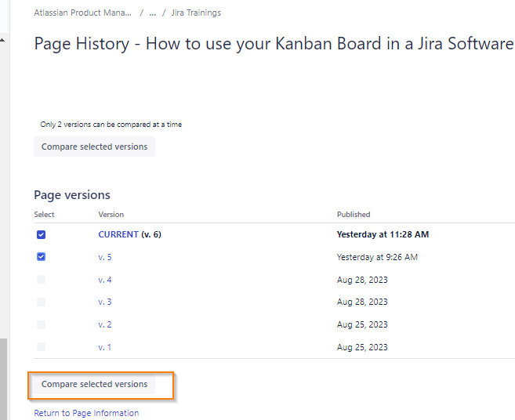The image size is (515, 420).
Task: Check the v. 1 version checkbox
Action: click(x=42, y=347)
